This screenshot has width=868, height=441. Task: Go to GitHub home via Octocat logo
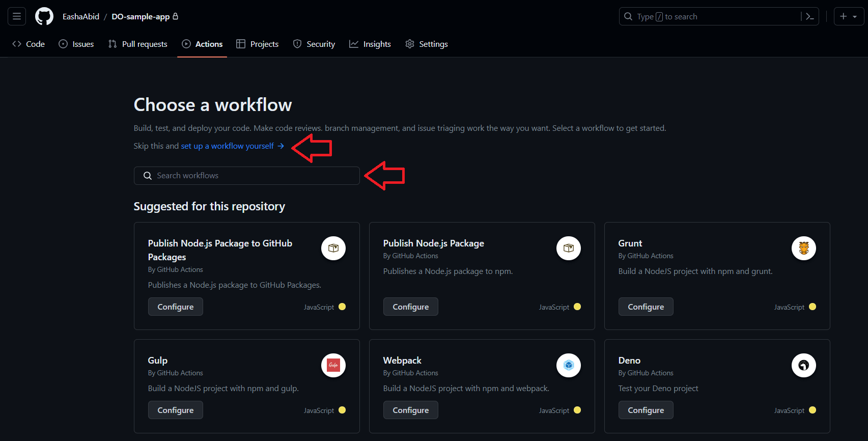coord(44,16)
